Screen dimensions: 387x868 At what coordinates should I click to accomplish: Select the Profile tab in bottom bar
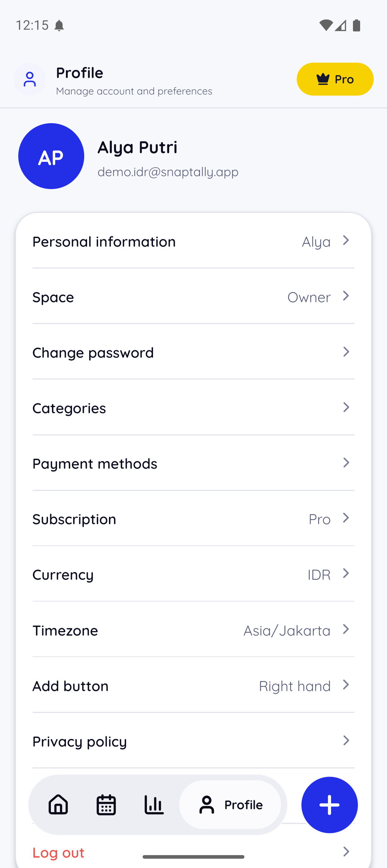coord(230,805)
